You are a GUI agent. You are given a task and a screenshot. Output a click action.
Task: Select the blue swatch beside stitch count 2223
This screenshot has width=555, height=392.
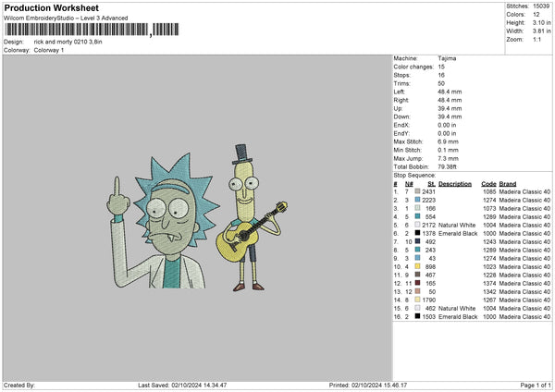click(x=417, y=200)
